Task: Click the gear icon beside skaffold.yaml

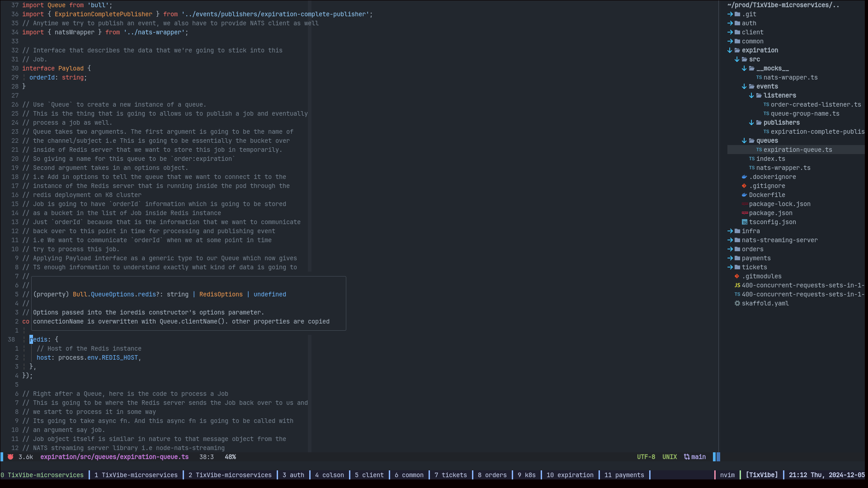Action: pos(737,303)
